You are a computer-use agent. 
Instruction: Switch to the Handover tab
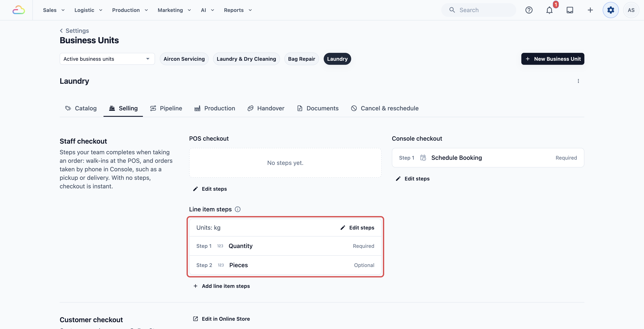pyautogui.click(x=266, y=108)
